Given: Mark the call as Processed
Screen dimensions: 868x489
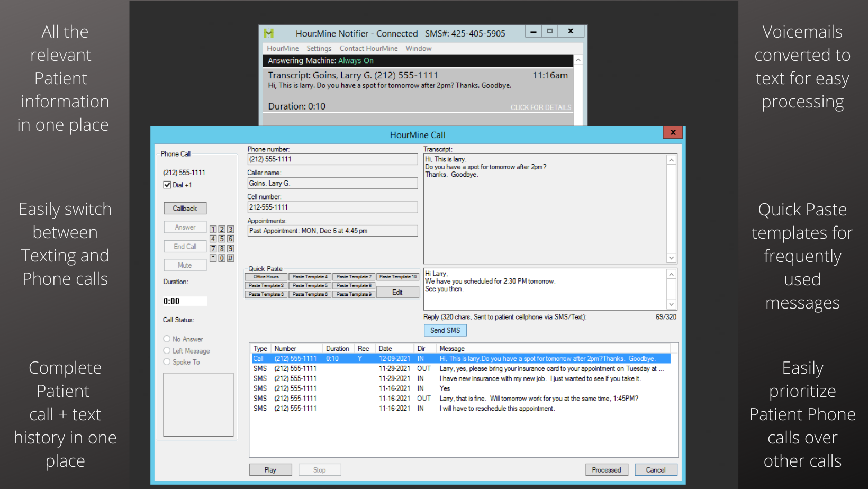Looking at the screenshot, I should 607,470.
